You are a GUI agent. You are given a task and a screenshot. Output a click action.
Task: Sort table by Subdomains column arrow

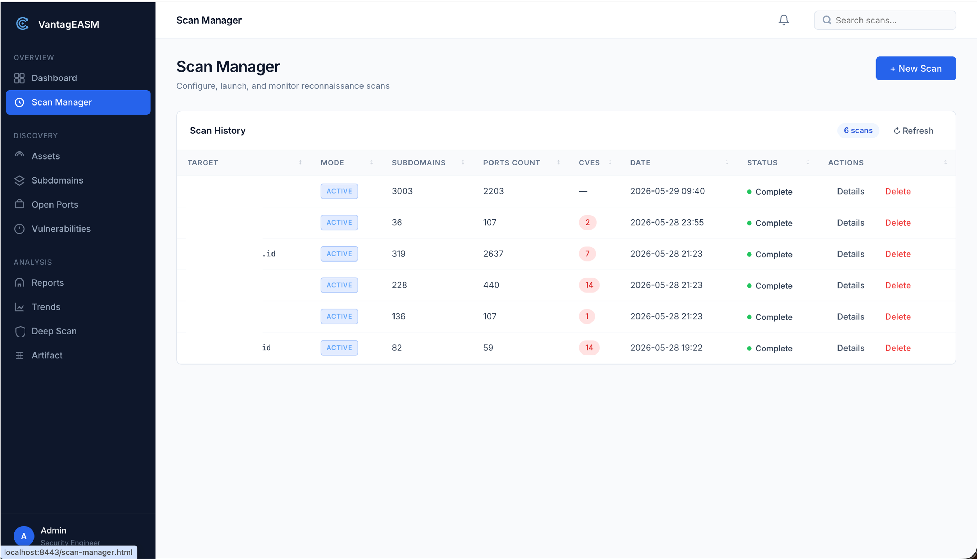(463, 162)
